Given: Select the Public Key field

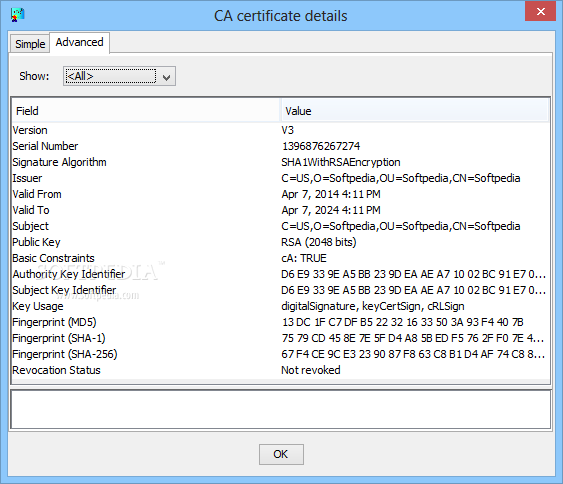Looking at the screenshot, I should coord(36,242).
